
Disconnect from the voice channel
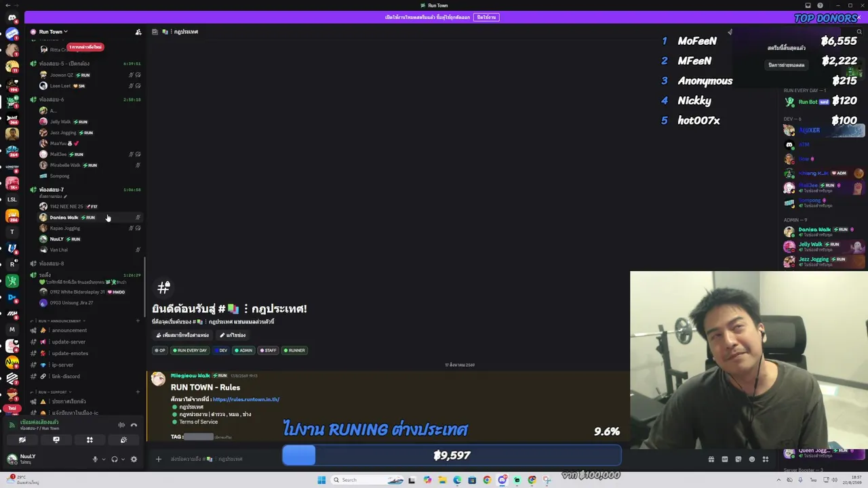[x=134, y=425]
